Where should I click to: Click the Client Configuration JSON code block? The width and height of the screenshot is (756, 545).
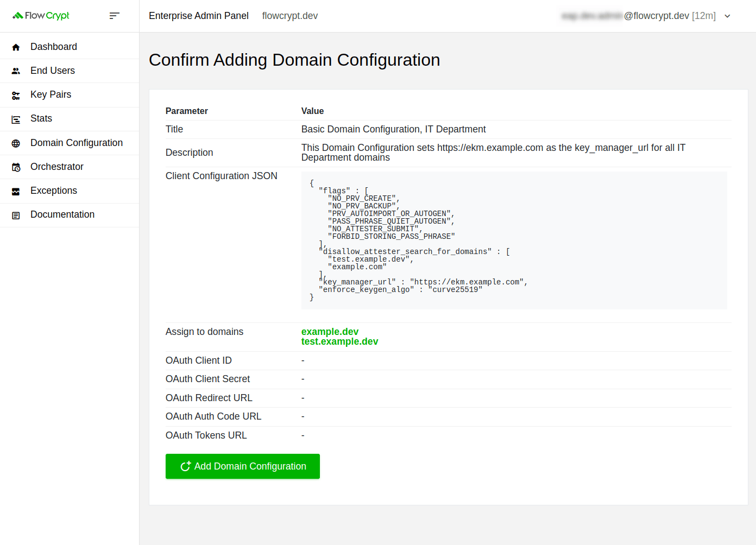coord(514,240)
